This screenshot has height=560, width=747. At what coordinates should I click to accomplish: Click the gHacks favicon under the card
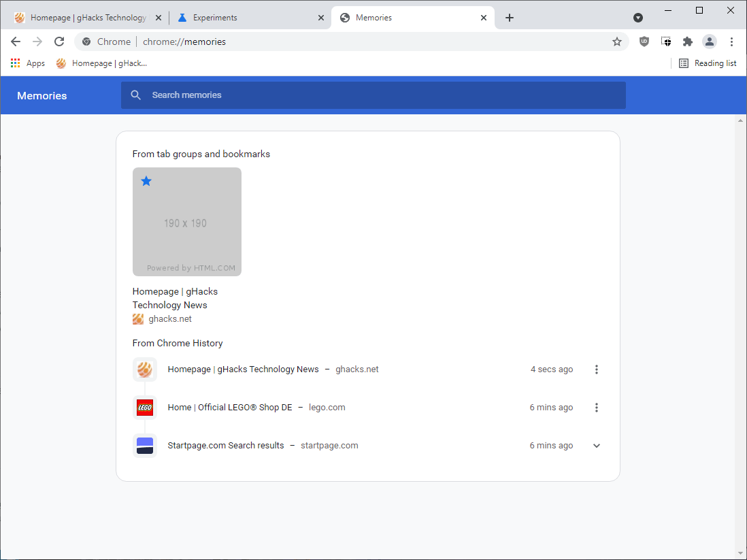click(x=138, y=319)
